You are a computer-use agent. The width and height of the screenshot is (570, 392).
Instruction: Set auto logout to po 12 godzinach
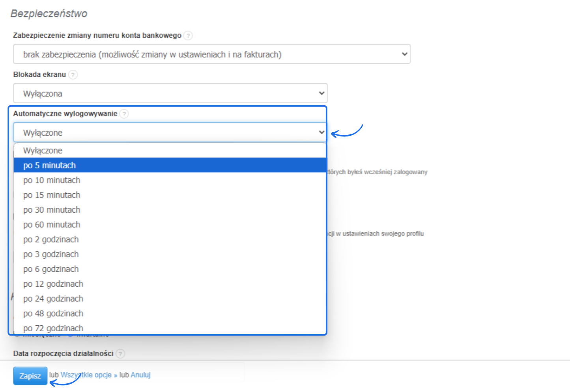pos(170,284)
